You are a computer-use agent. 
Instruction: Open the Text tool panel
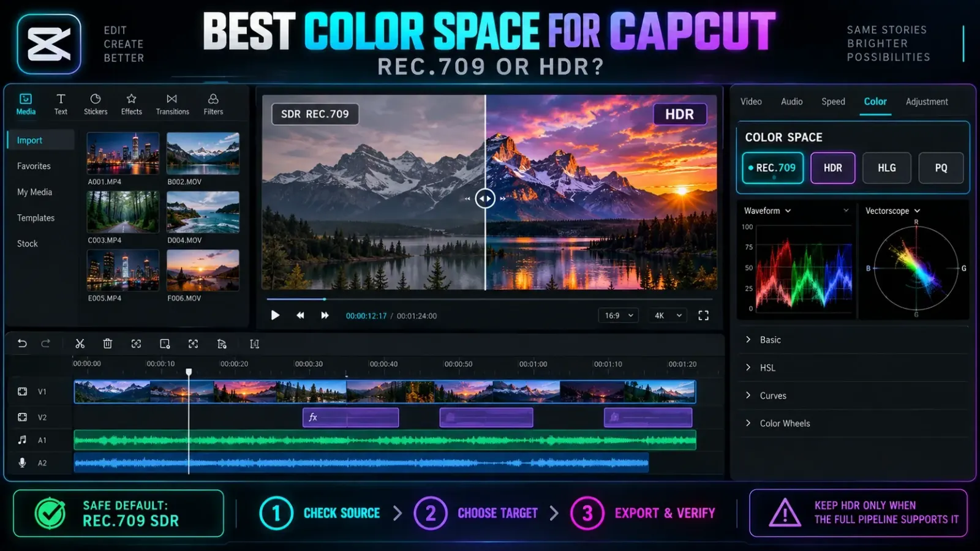pyautogui.click(x=61, y=104)
